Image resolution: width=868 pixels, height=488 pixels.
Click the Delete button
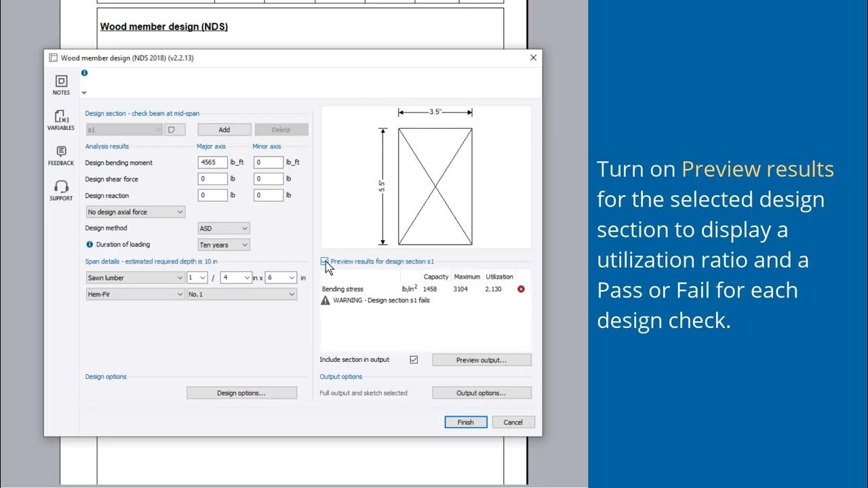point(281,129)
